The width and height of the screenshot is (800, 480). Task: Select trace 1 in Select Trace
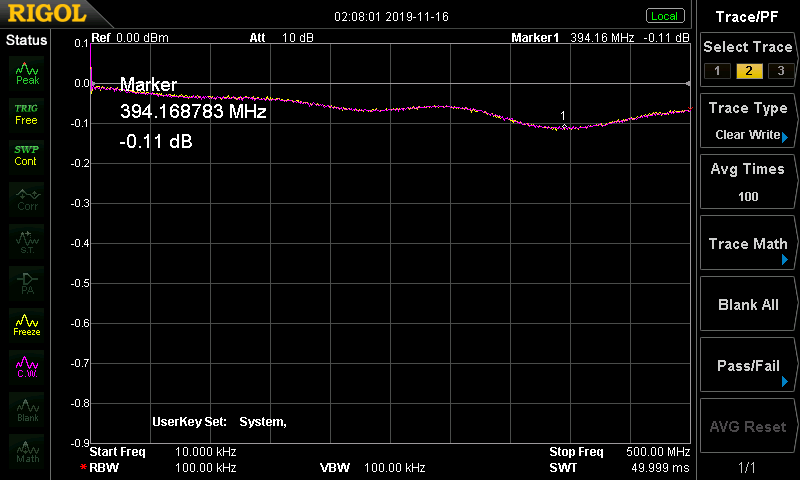click(x=715, y=70)
